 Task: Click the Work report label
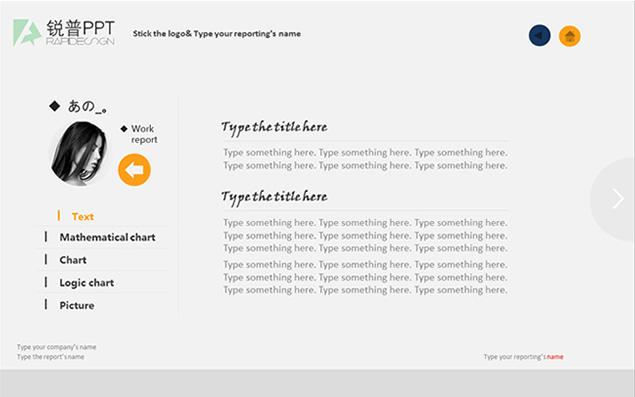click(x=144, y=134)
